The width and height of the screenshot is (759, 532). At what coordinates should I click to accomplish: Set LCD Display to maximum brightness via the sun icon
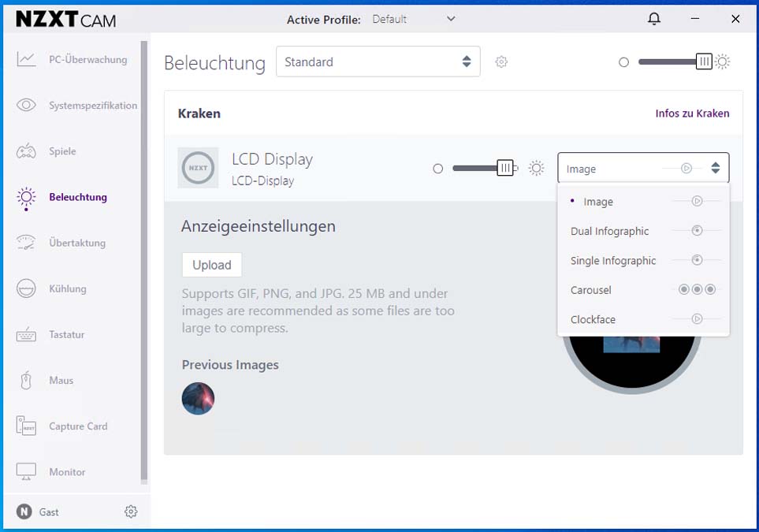click(536, 168)
